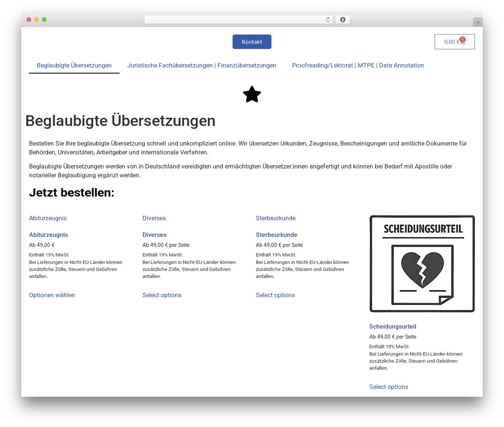Click the yellow minimize window button
The width and height of the screenshot is (504, 427).
(x=37, y=20)
